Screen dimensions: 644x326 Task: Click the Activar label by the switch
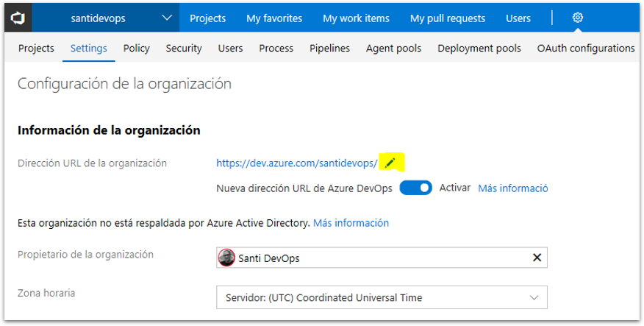454,188
